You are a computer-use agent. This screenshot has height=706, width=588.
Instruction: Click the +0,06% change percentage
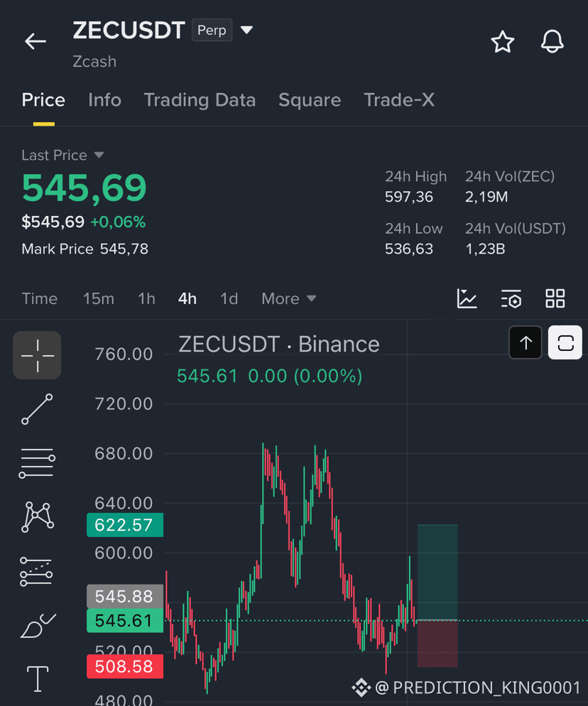click(x=118, y=222)
